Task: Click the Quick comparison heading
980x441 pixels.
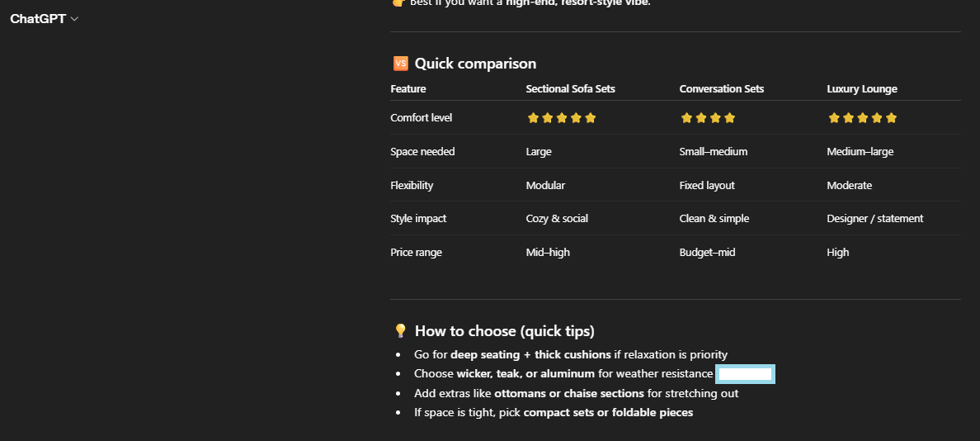Action: tap(475, 64)
